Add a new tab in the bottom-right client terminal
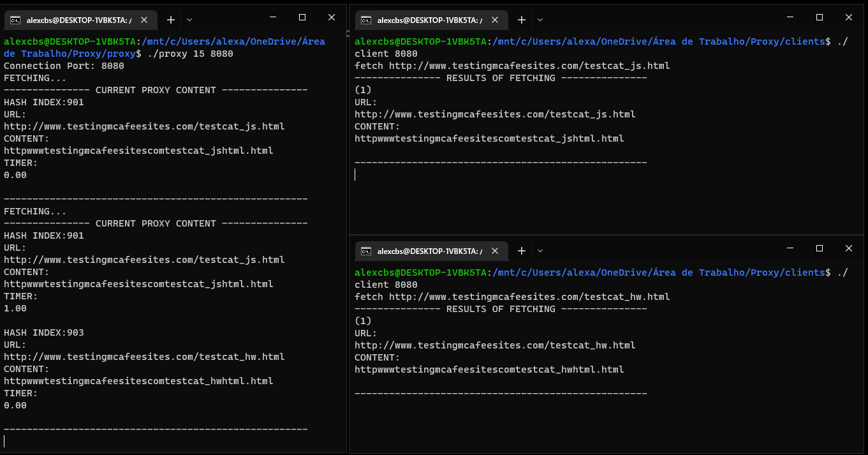Image resolution: width=868 pixels, height=455 pixels. 521,251
